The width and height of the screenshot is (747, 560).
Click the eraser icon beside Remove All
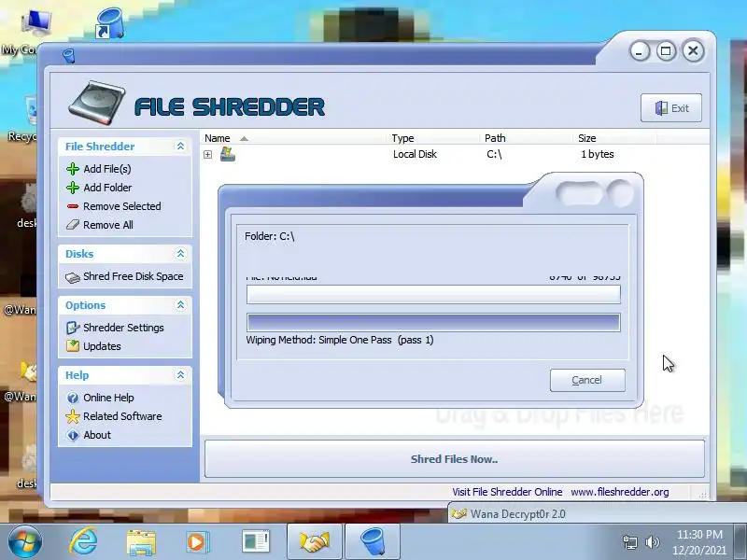(x=73, y=225)
